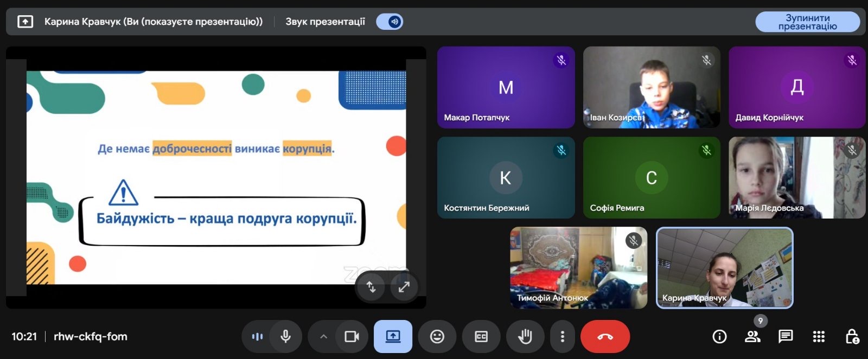The height and width of the screenshot is (359, 868).
Task: Open the meeting details info icon
Action: (719, 337)
